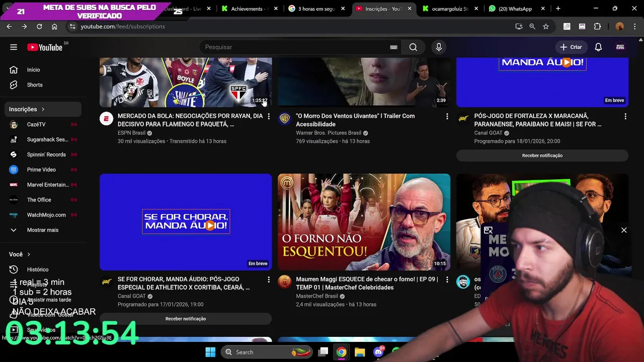
Task: Switch to Achievements tab
Action: point(249,9)
